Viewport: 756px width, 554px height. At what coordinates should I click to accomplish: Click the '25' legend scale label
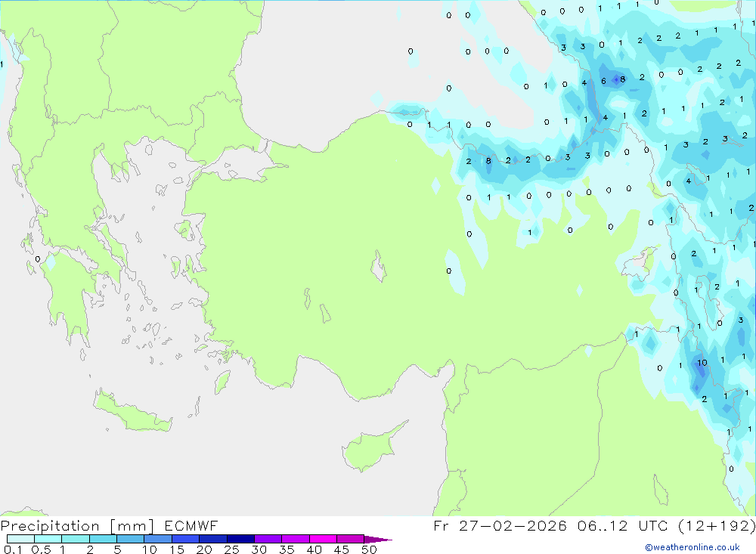tap(231, 549)
